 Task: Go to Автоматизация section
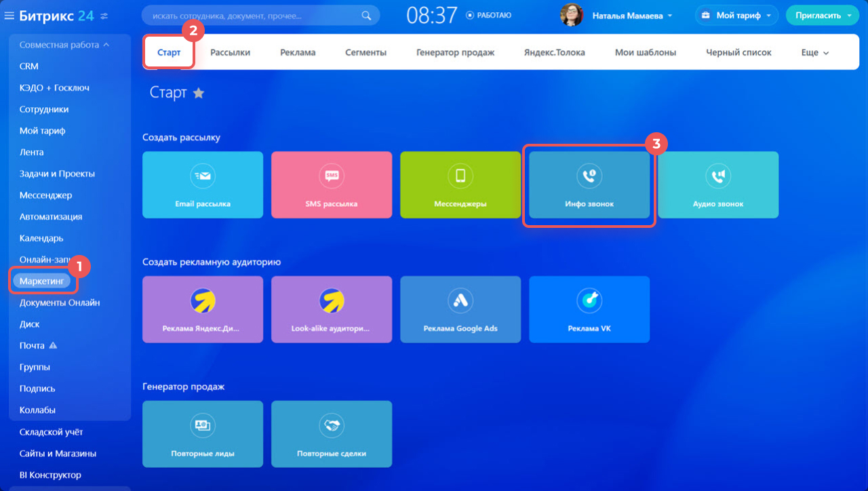click(51, 217)
